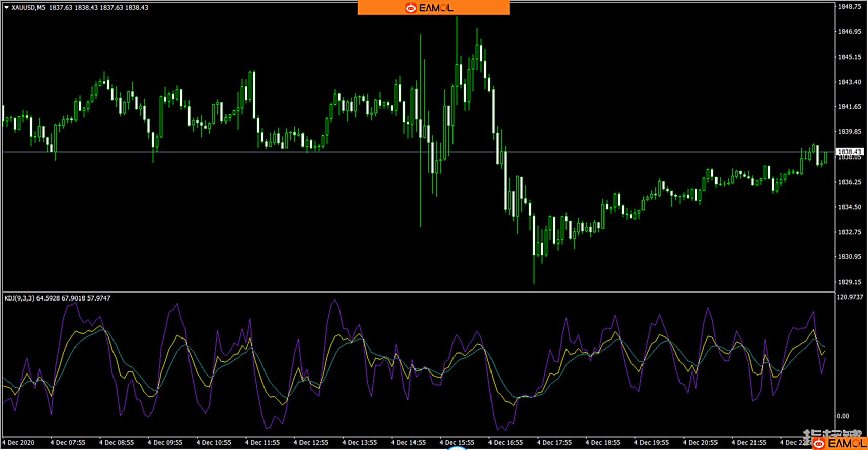Click the 1843.40 price axis label

[x=849, y=82]
